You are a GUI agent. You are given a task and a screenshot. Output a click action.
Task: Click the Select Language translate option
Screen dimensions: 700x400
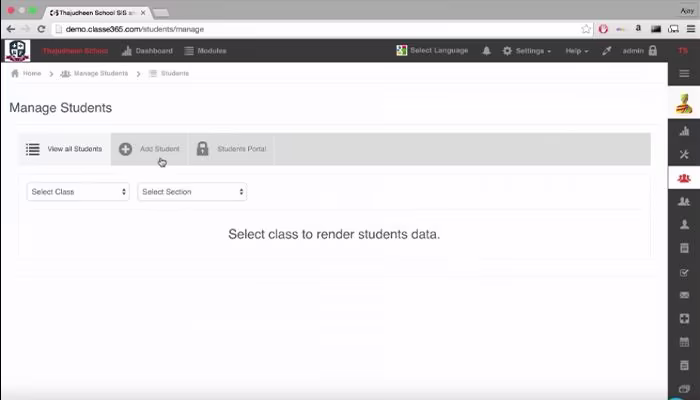(432, 50)
